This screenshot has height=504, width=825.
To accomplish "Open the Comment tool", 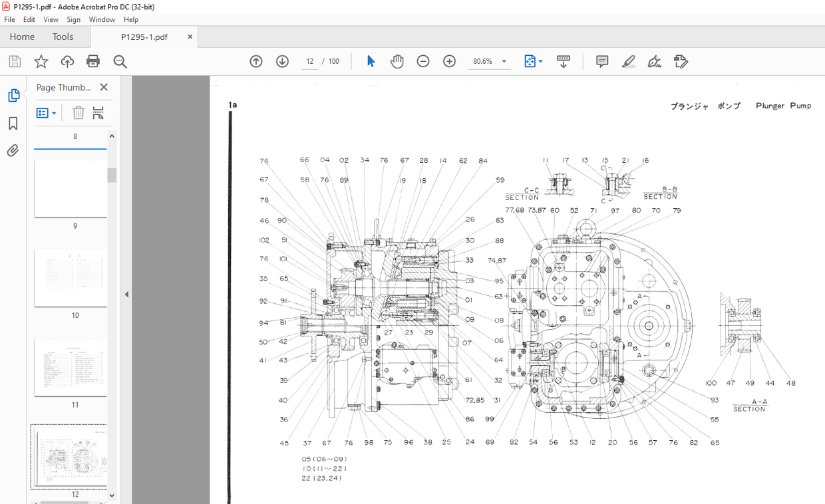I will click(601, 61).
